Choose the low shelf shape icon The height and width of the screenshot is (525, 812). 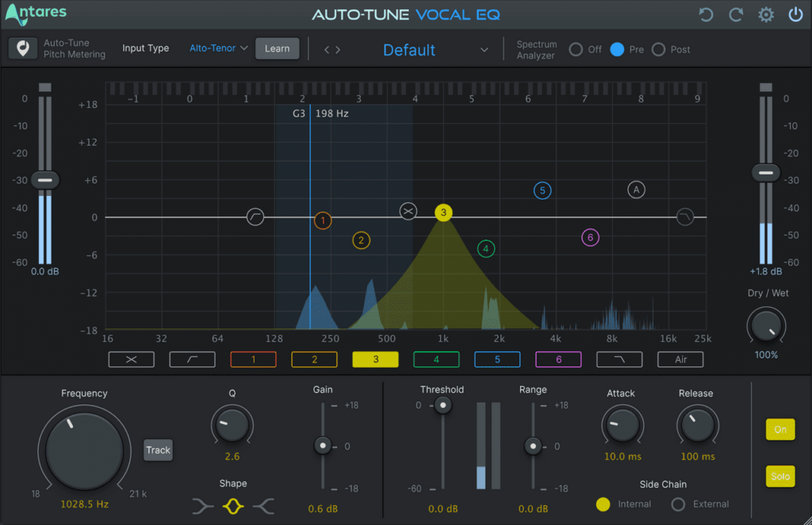202,506
